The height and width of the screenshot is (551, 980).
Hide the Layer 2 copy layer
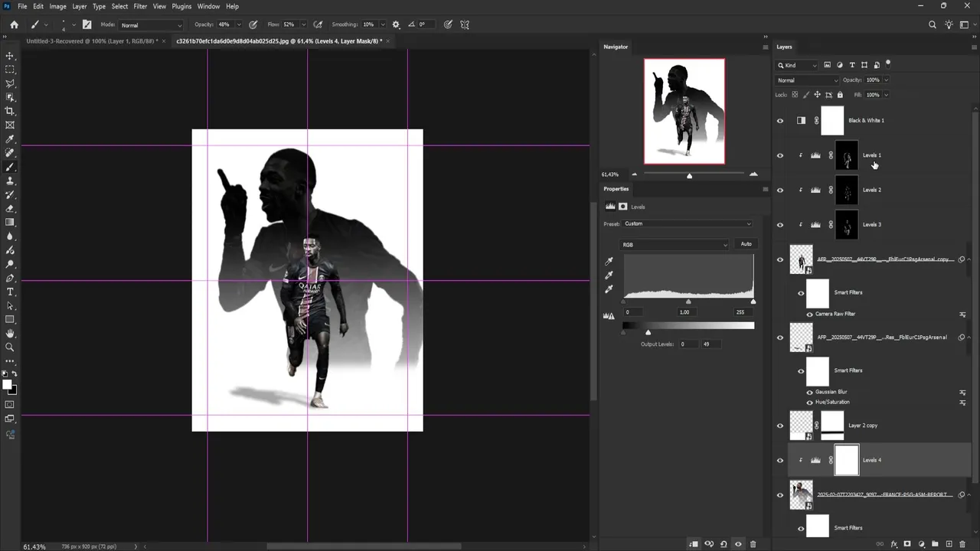(x=780, y=425)
